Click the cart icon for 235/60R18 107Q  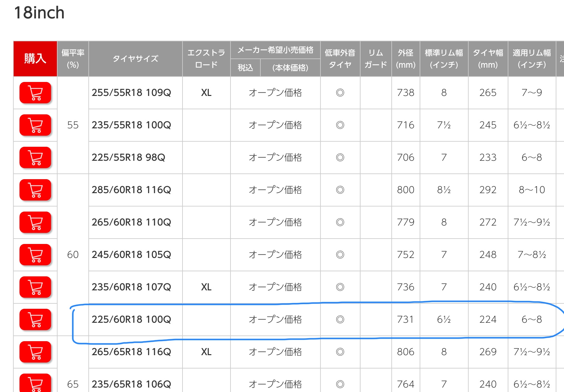coord(35,287)
